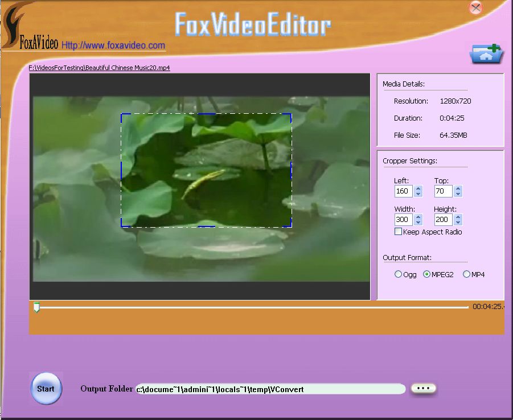This screenshot has height=420, width=513.
Task: Increase the Left crop value
Action: [418, 188]
